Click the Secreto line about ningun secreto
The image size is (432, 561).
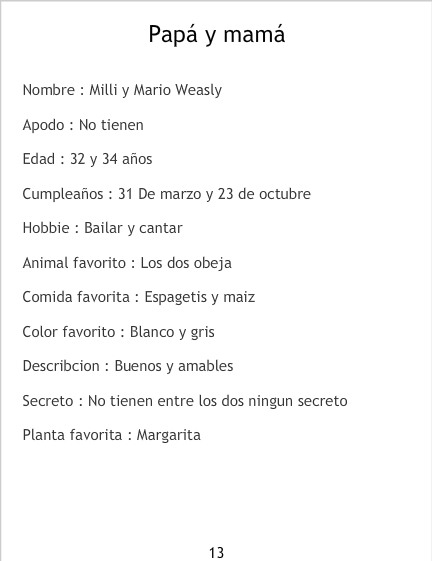[185, 401]
